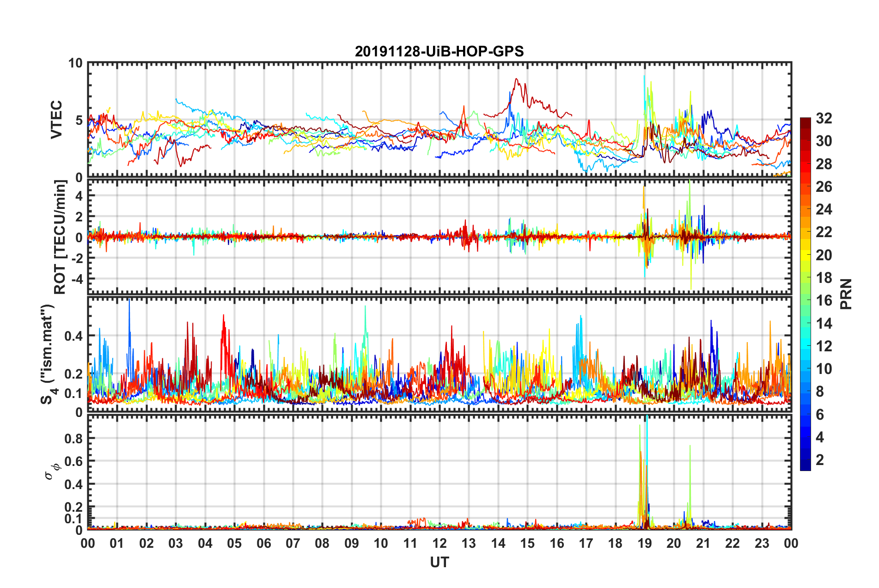Click sigma phi tick label 0.6
Viewport: 879px width, 588px height.
74,461
